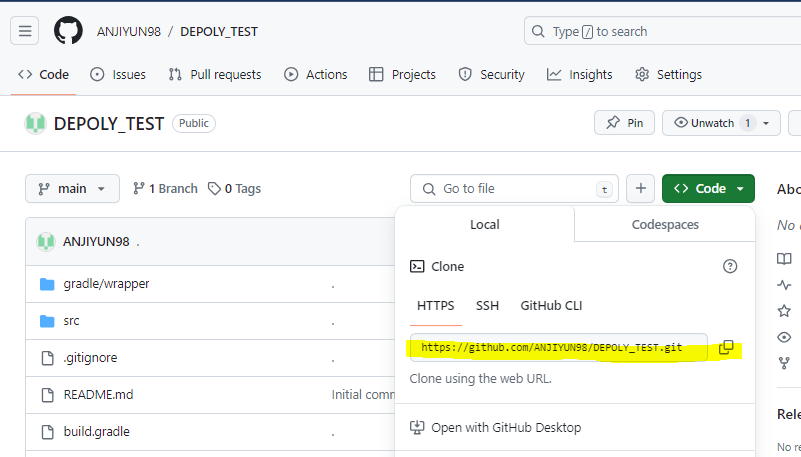The width and height of the screenshot is (801, 457).
Task: Click the watchers eye icon in sidebar
Action: [x=784, y=337]
